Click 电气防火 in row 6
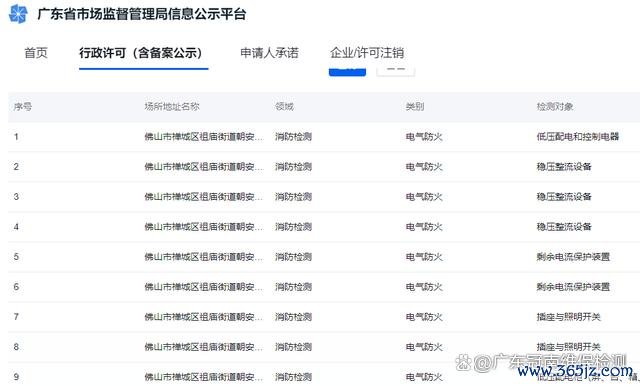The width and height of the screenshot is (640, 386). 424,287
